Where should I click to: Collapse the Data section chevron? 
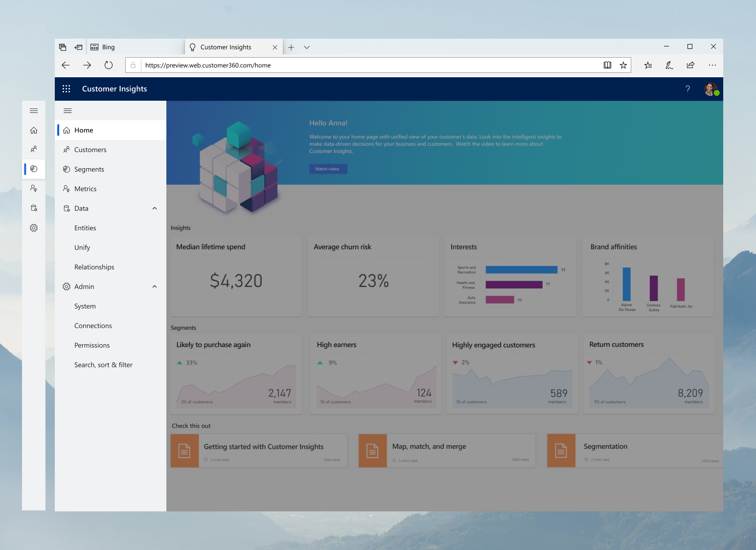(x=155, y=208)
